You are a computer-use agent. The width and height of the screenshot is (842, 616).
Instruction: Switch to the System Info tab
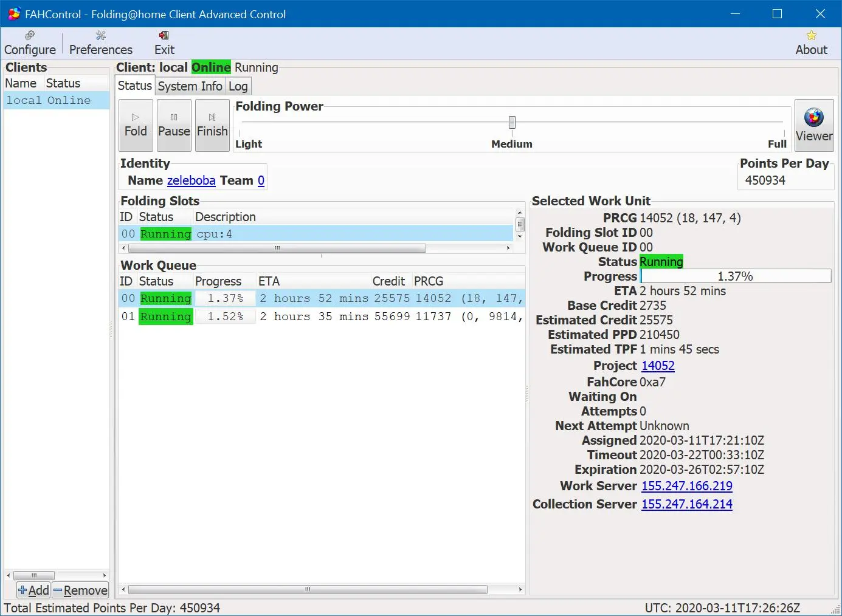[190, 86]
